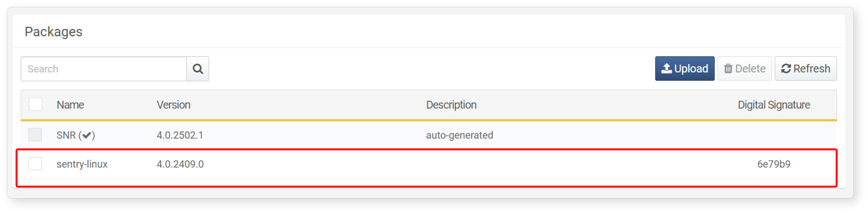
Task: Click the checkmark icon beside SNR
Action: 87,136
